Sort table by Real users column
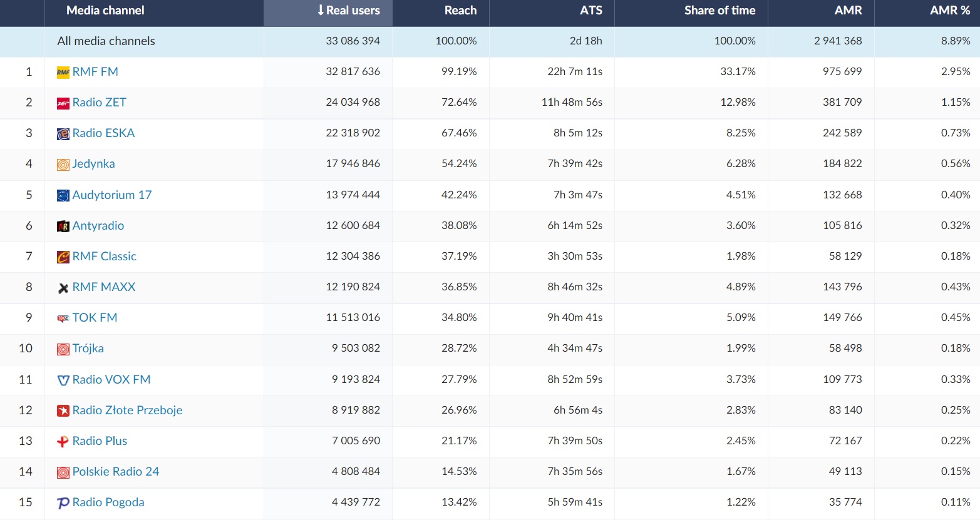 click(x=348, y=11)
